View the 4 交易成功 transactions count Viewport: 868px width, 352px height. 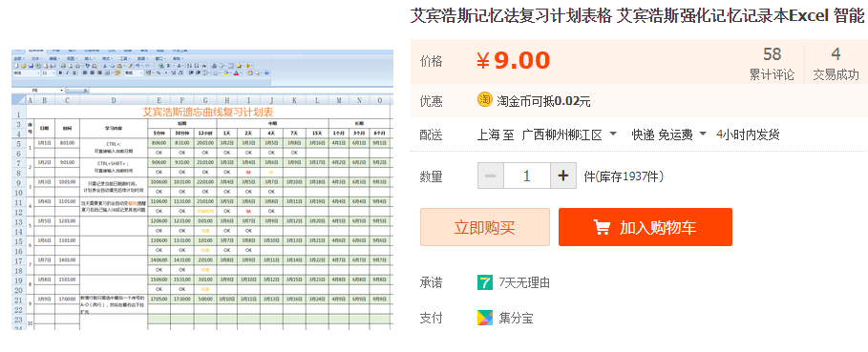pos(836,64)
